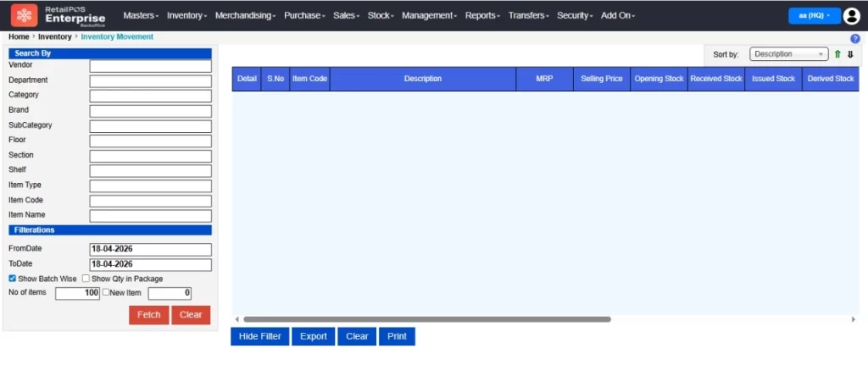
Task: Click the ToDate field
Action: 151,264
